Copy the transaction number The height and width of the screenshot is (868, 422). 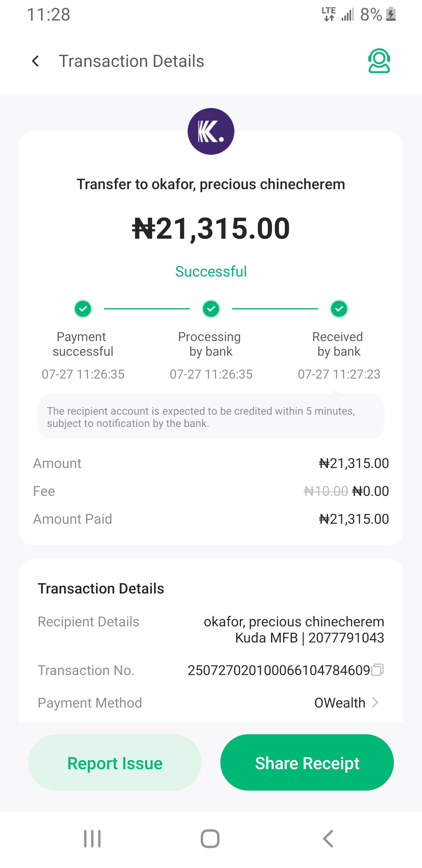pyautogui.click(x=377, y=670)
